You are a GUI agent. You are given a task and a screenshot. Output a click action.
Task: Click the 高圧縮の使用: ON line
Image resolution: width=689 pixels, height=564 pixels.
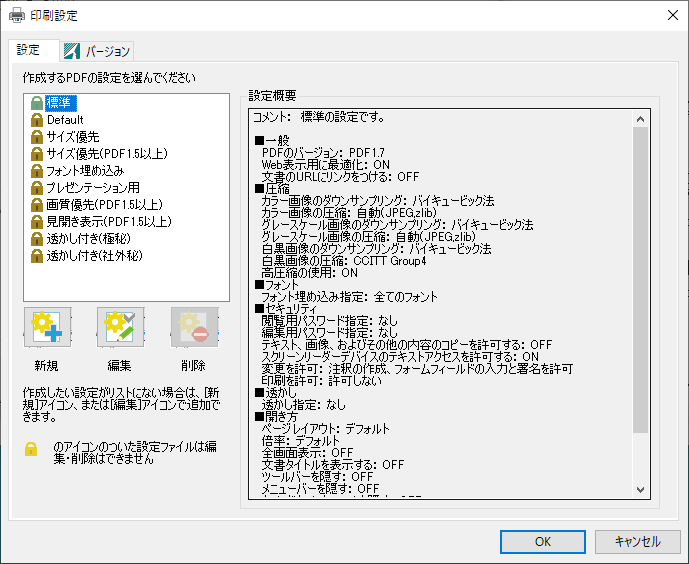coord(309,273)
